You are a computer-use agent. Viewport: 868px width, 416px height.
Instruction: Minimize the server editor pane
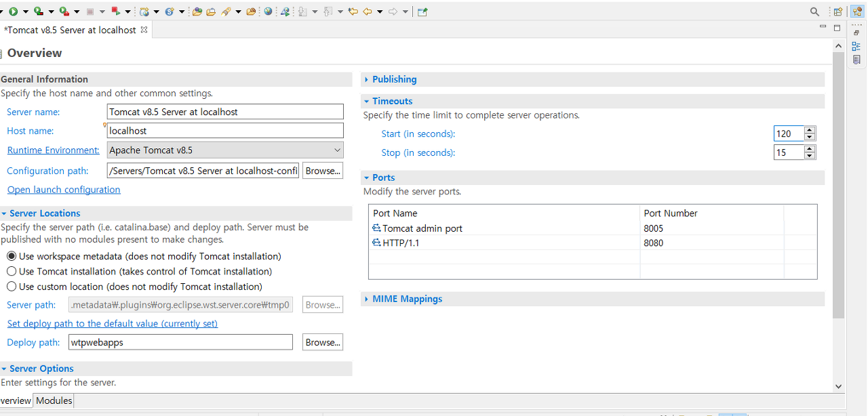point(823,28)
